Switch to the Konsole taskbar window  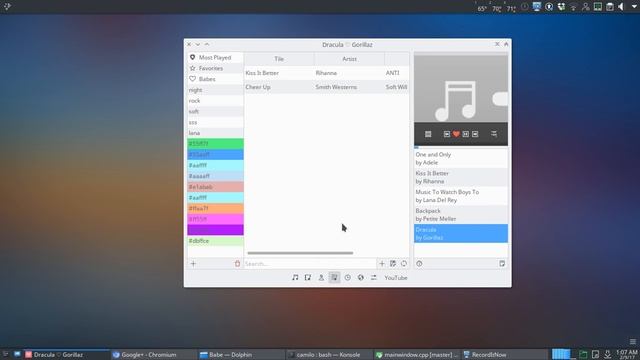(329, 355)
